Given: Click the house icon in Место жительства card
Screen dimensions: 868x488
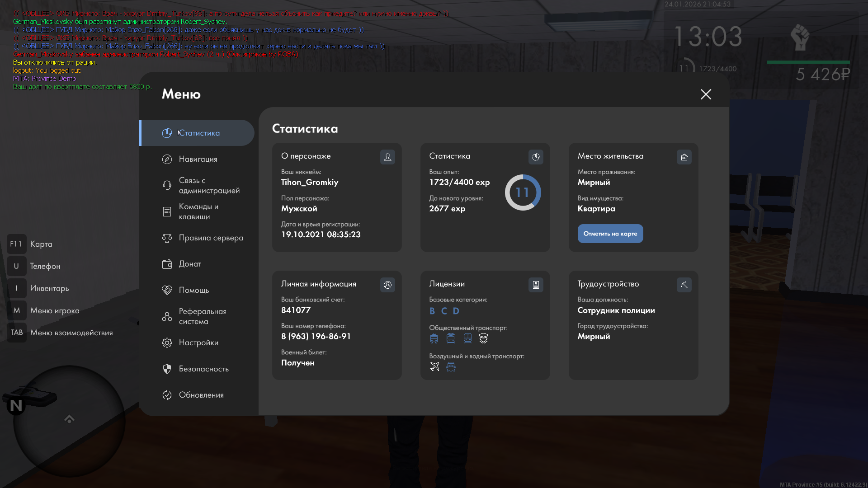Looking at the screenshot, I should [x=684, y=157].
